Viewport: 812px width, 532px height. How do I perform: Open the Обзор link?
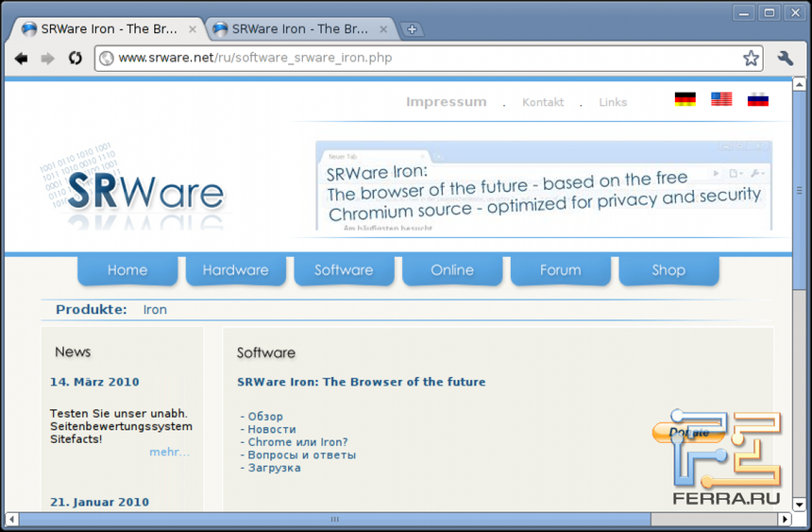pos(265,417)
